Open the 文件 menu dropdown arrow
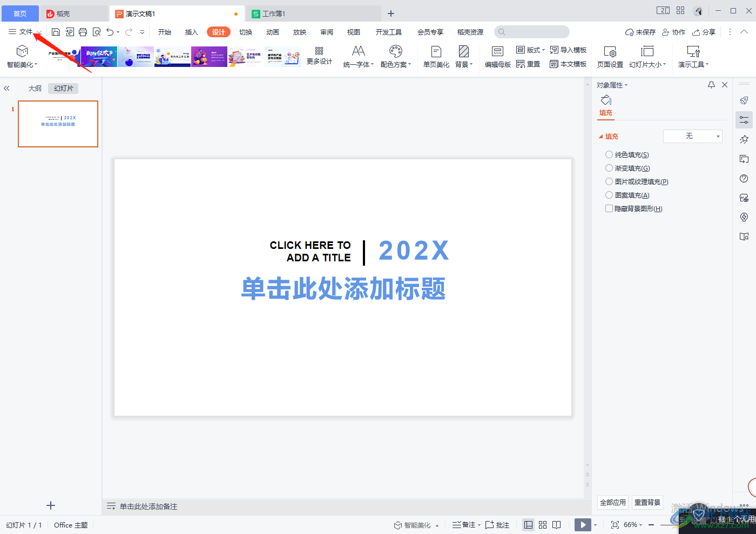This screenshot has height=534, width=756. click(x=39, y=32)
